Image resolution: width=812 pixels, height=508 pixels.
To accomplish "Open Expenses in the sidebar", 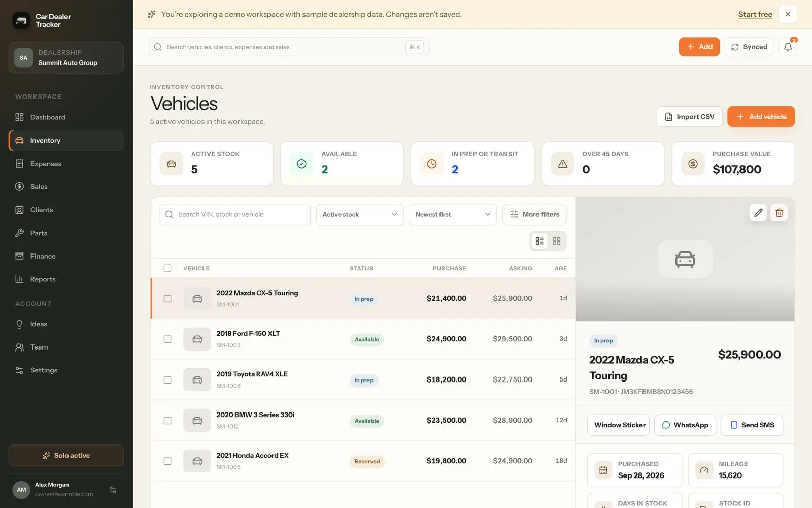I will tap(66, 164).
